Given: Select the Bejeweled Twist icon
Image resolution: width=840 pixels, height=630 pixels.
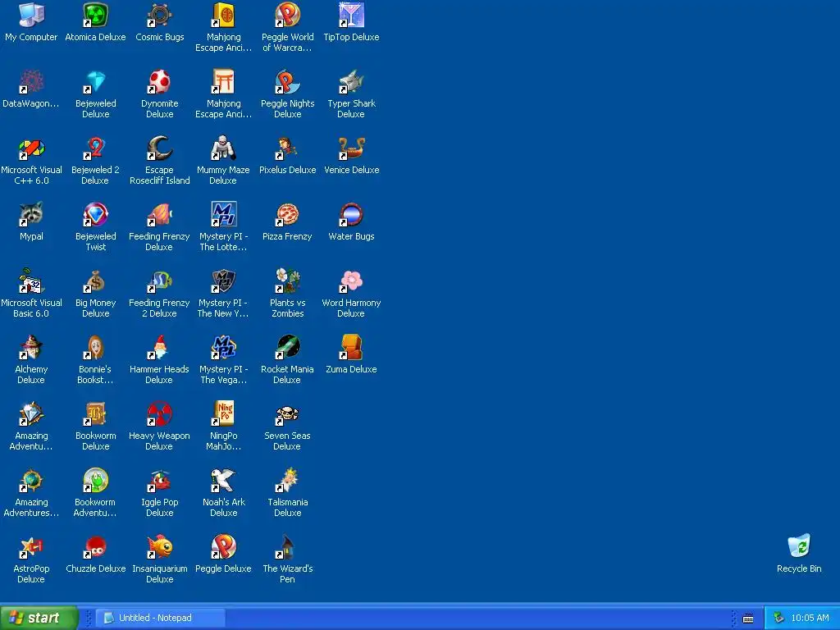Looking at the screenshot, I should 95,214.
